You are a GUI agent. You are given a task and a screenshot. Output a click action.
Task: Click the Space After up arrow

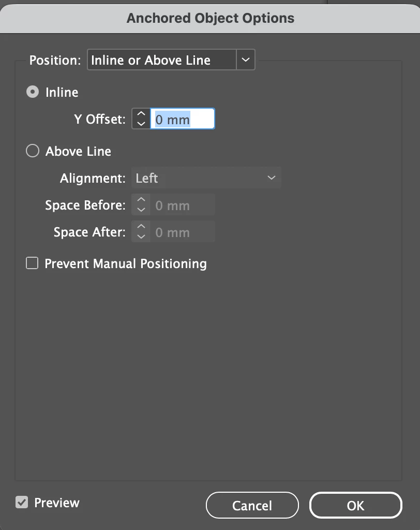(141, 227)
